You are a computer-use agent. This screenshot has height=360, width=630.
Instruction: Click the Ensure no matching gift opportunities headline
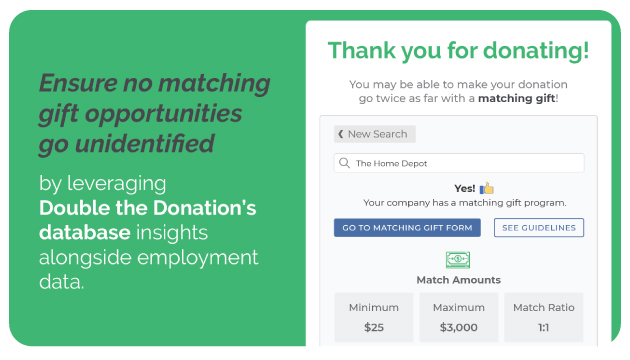155,113
